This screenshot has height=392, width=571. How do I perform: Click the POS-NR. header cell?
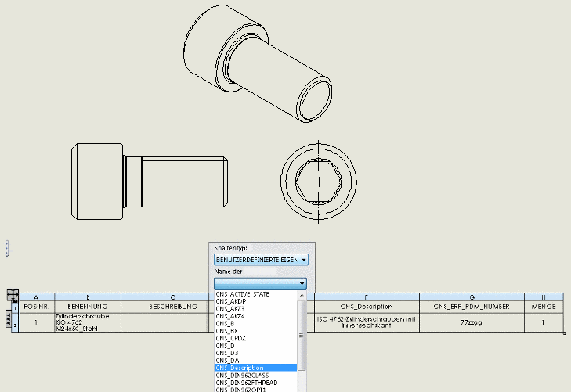pyautogui.click(x=36, y=307)
